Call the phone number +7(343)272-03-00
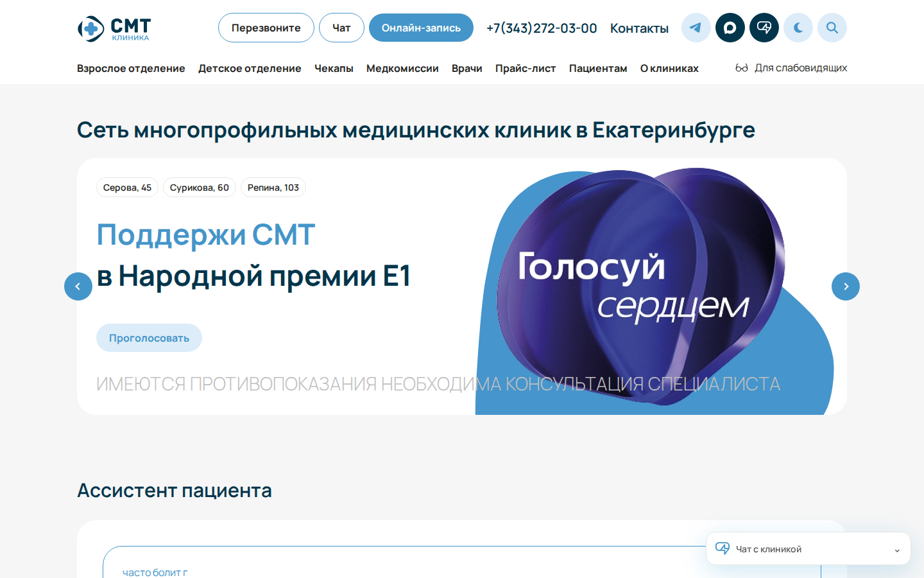 point(542,28)
